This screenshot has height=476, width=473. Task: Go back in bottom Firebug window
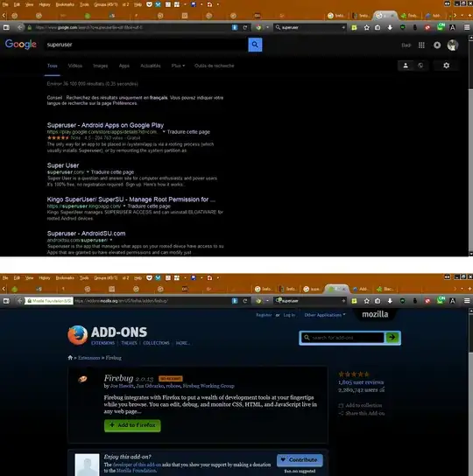point(20,301)
